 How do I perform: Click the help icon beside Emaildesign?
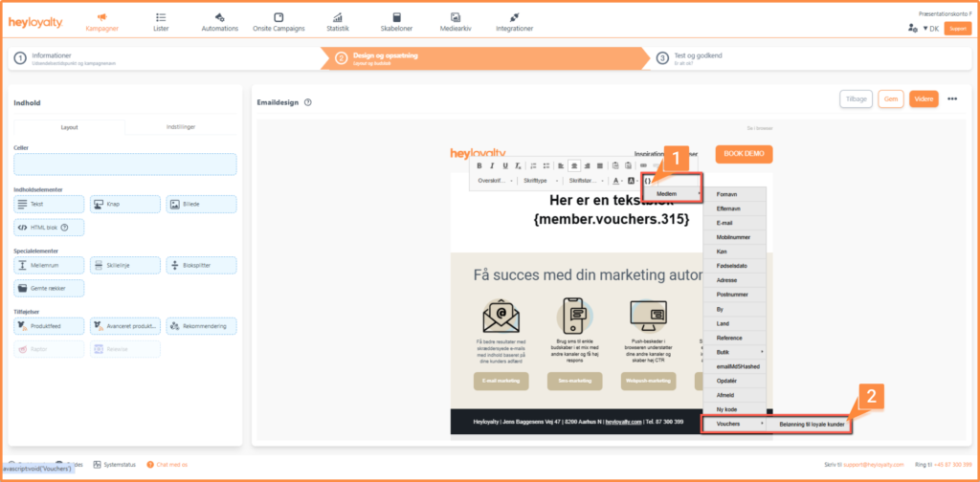point(308,102)
